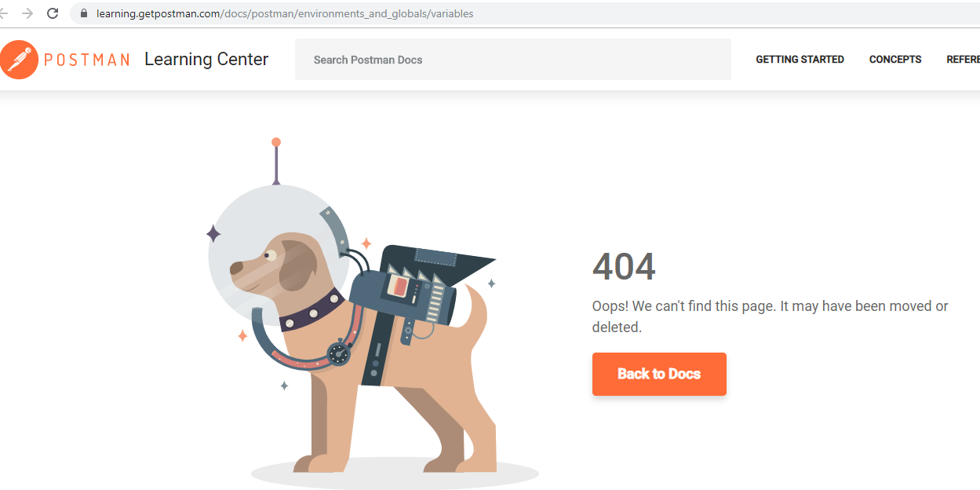Click the 404 heading

click(624, 267)
